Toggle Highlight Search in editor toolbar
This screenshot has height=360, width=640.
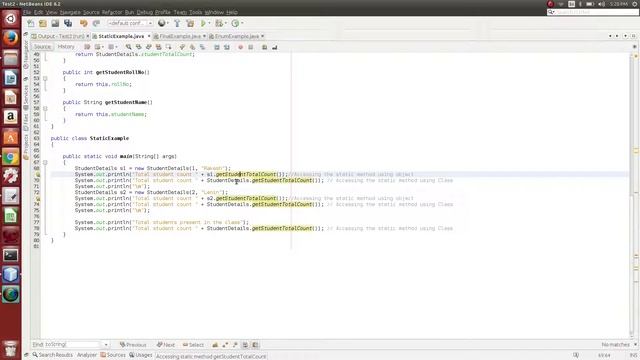pyautogui.click(x=158, y=47)
